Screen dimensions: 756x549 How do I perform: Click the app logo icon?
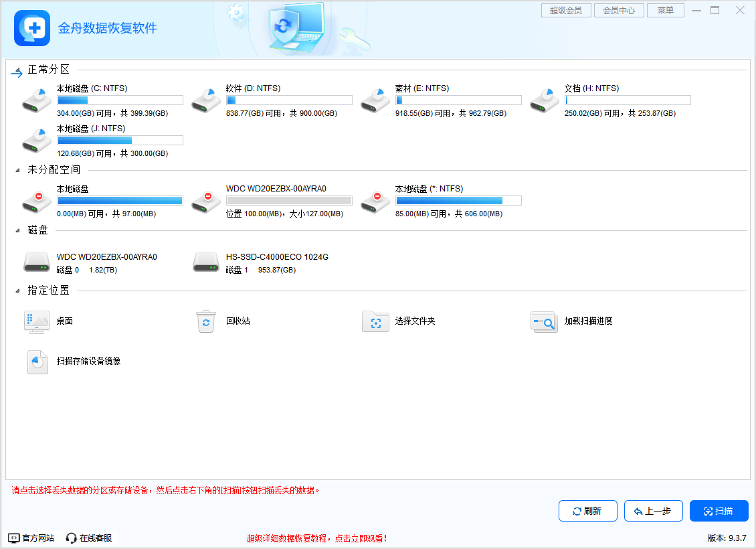point(32,28)
